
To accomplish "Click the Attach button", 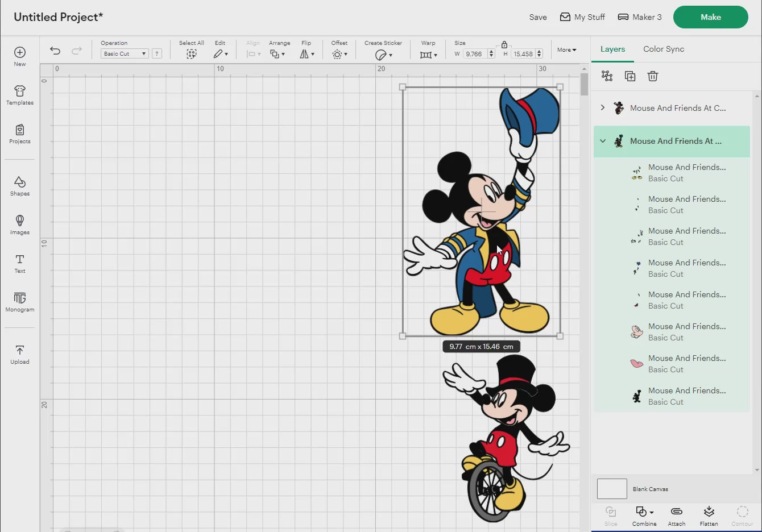I will (x=677, y=516).
